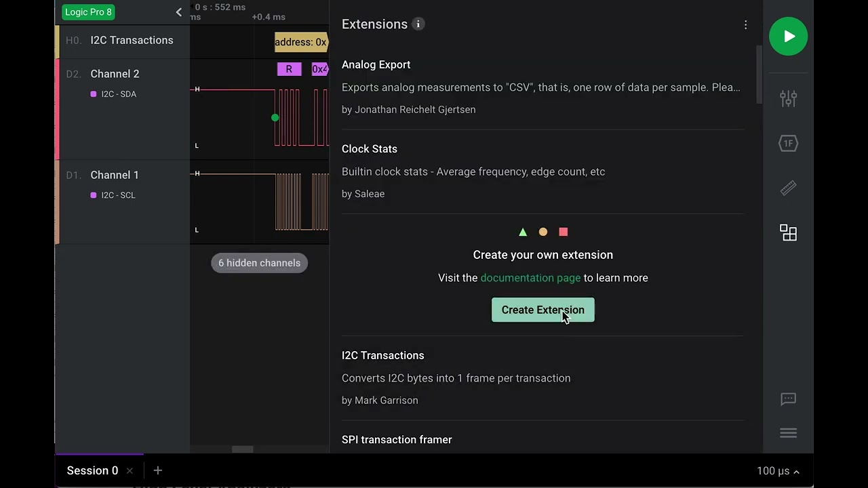Viewport: 868px width, 488px height.
Task: Expand the 100 µs time scale dropdown
Action: coord(778,471)
